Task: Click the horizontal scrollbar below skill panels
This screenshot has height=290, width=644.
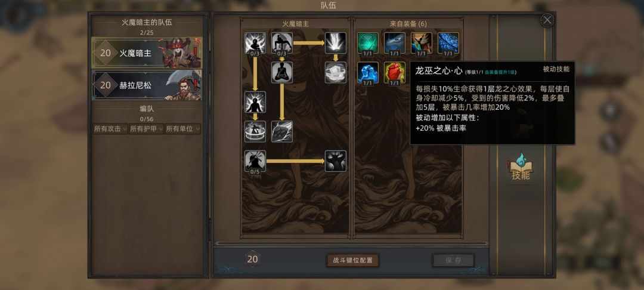Action: (x=352, y=243)
